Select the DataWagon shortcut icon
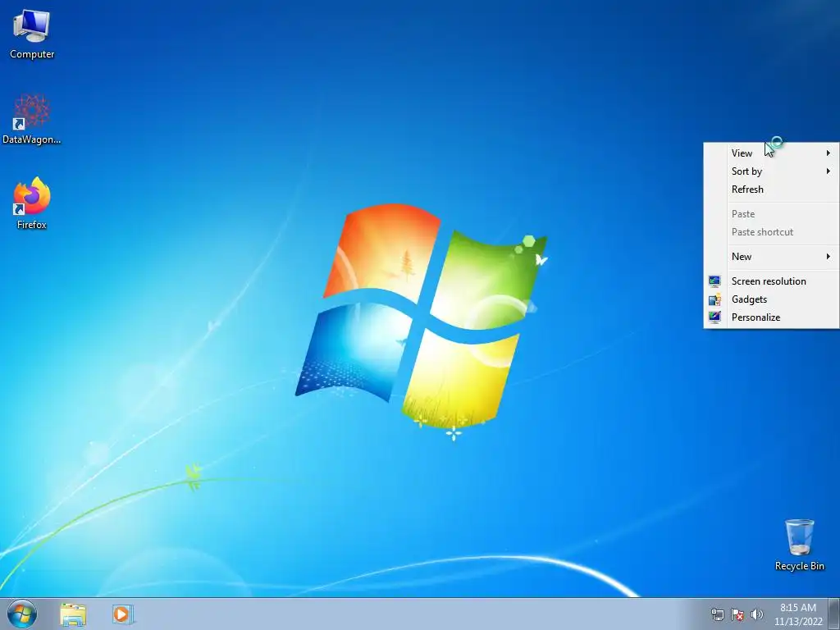This screenshot has height=630, width=840. [x=32, y=120]
